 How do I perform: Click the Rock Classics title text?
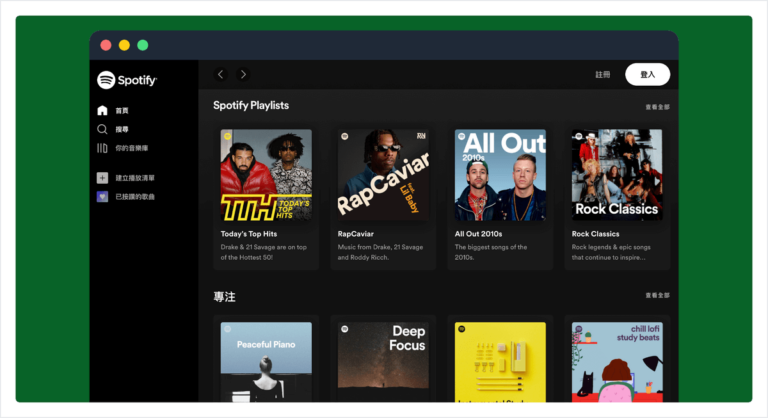[x=595, y=234]
